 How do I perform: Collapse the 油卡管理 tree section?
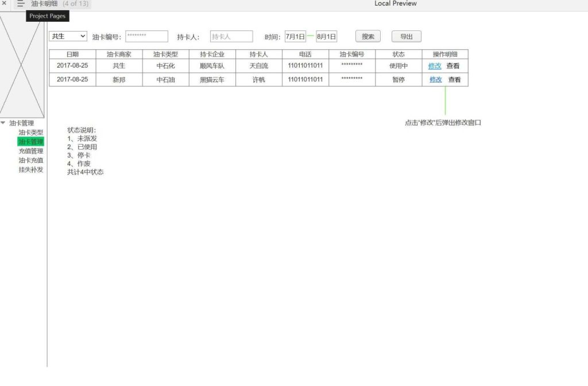[5, 123]
